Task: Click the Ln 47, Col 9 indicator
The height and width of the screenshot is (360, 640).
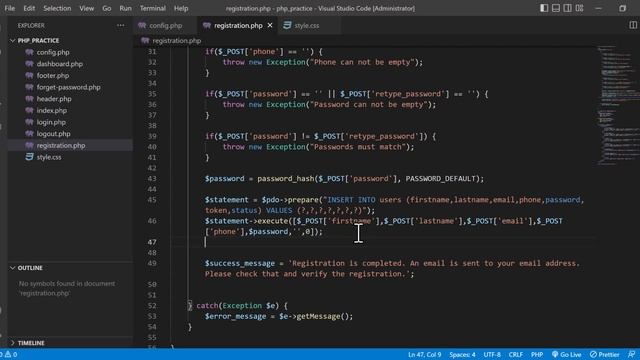Action: click(424, 354)
